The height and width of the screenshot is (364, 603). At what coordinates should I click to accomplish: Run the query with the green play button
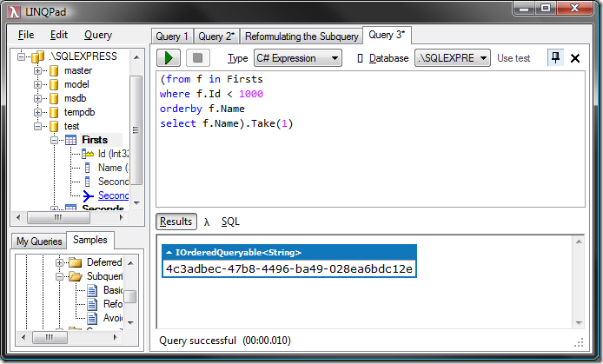pos(168,58)
